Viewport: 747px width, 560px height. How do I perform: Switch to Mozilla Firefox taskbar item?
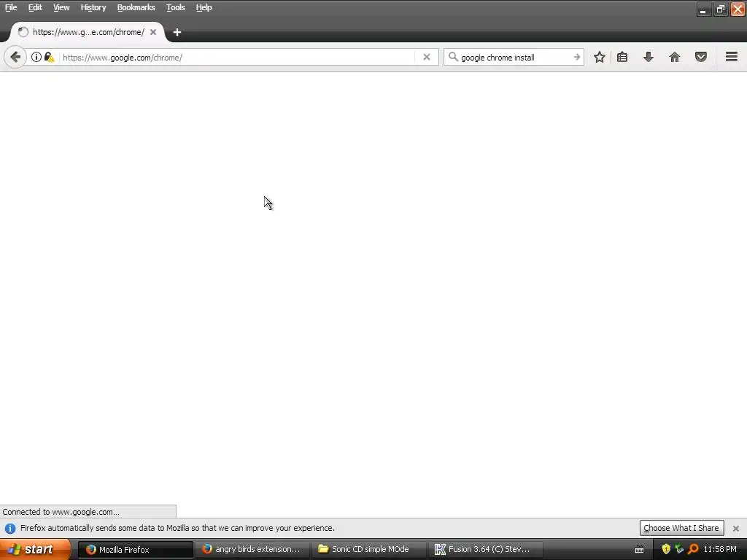[136, 549]
